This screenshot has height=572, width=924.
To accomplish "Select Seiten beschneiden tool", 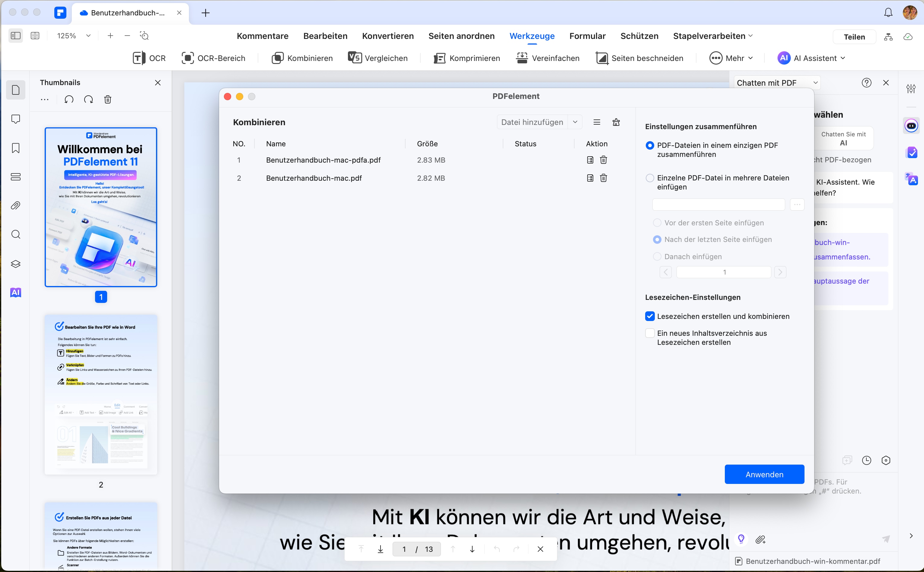I will pyautogui.click(x=639, y=58).
